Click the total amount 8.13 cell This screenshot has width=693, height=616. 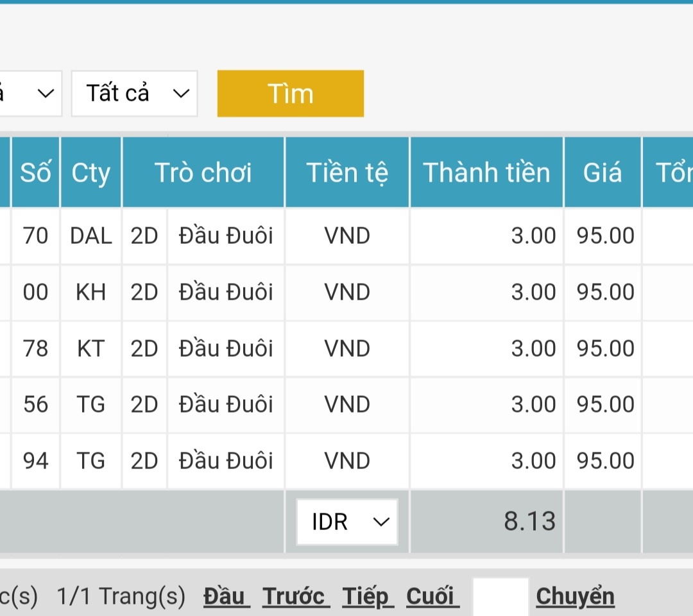[x=529, y=522]
